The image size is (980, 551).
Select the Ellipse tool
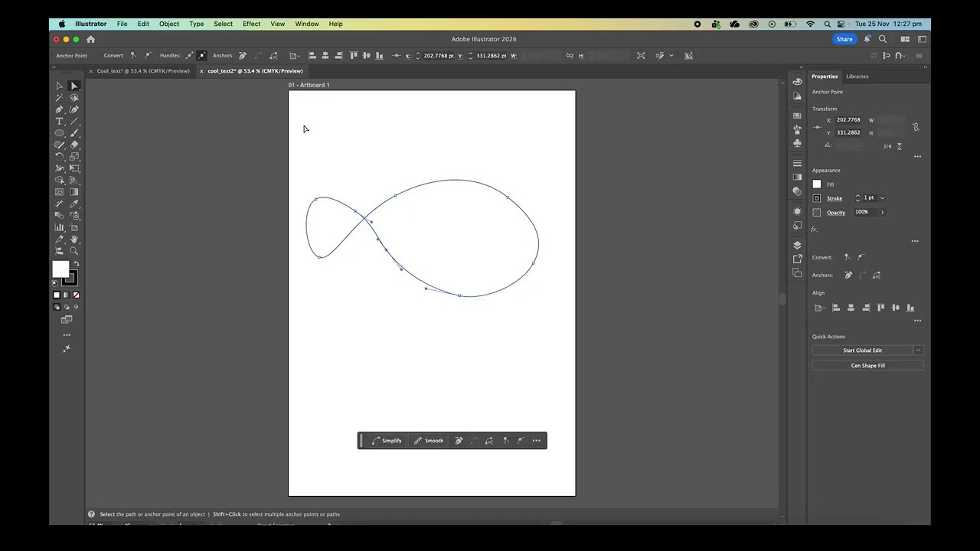[59, 133]
